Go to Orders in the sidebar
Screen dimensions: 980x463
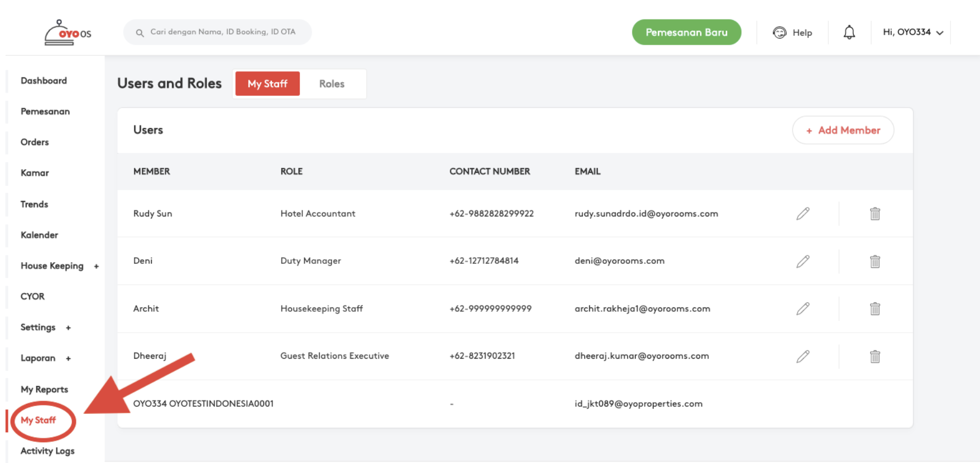tap(35, 142)
